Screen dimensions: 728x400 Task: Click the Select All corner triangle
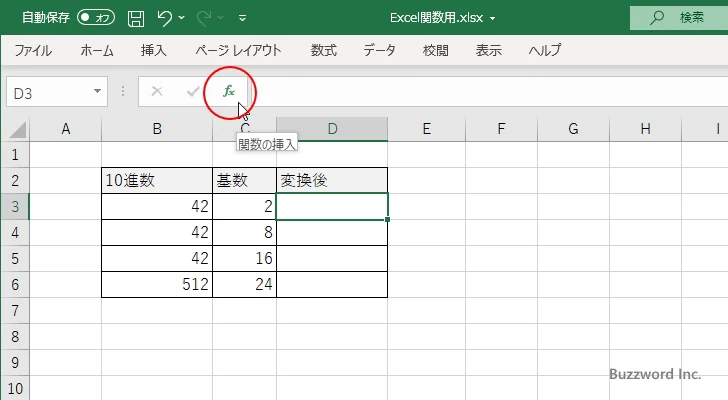click(x=18, y=129)
